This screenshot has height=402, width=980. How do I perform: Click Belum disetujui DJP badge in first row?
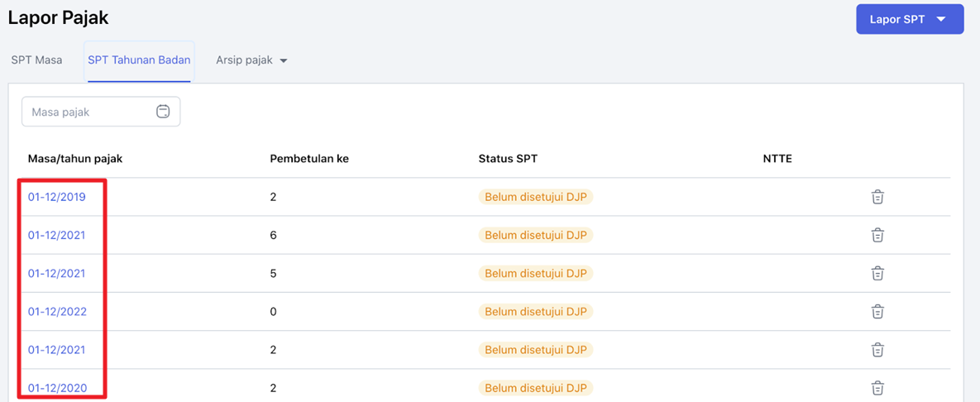tap(536, 197)
